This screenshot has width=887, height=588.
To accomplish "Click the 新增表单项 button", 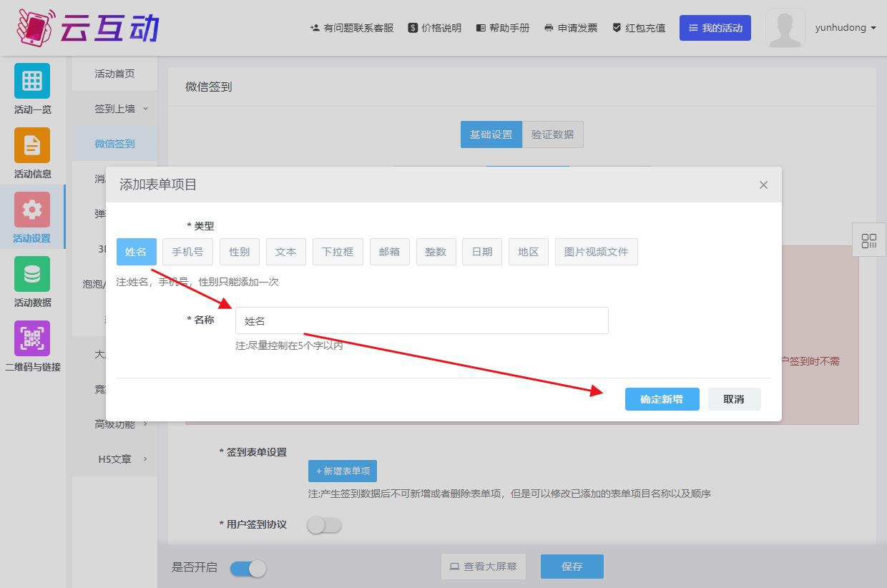I will click(x=343, y=471).
